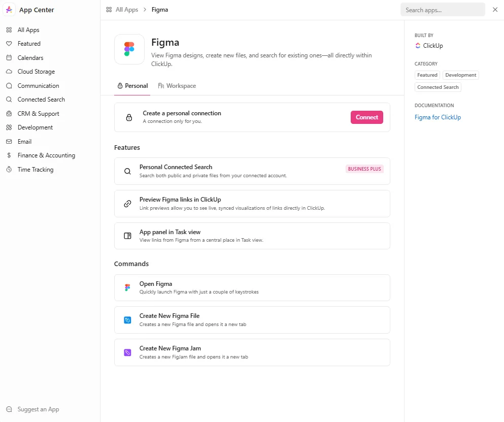This screenshot has width=504, height=422.
Task: Click the panel icon beside App panel in Task view
Action: 127,236
